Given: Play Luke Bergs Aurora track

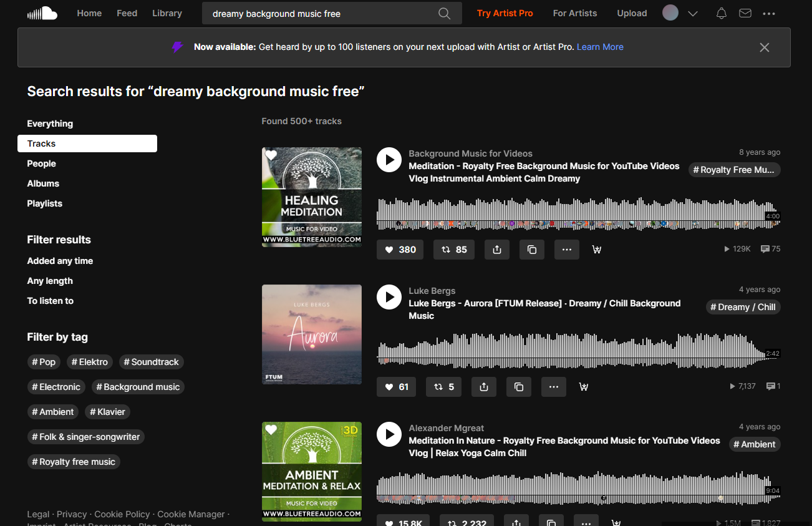Looking at the screenshot, I should (x=389, y=297).
